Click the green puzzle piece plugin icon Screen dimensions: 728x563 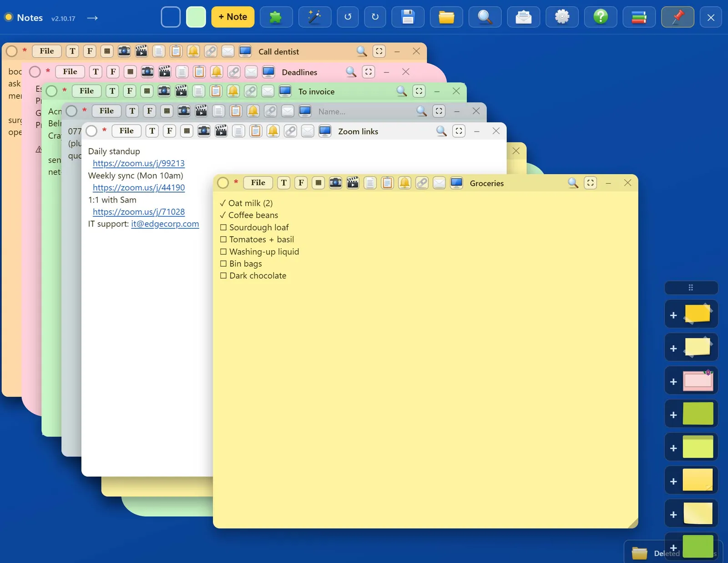[276, 17]
